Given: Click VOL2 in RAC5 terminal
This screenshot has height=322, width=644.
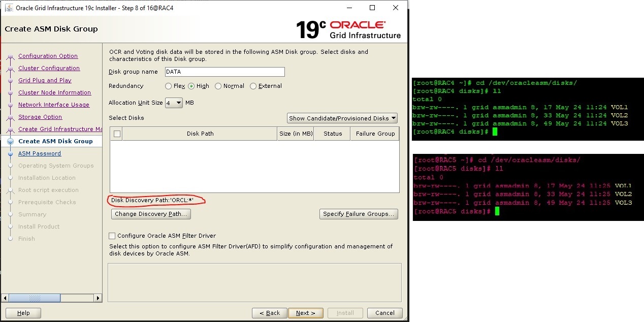Looking at the screenshot, I should 623,194.
